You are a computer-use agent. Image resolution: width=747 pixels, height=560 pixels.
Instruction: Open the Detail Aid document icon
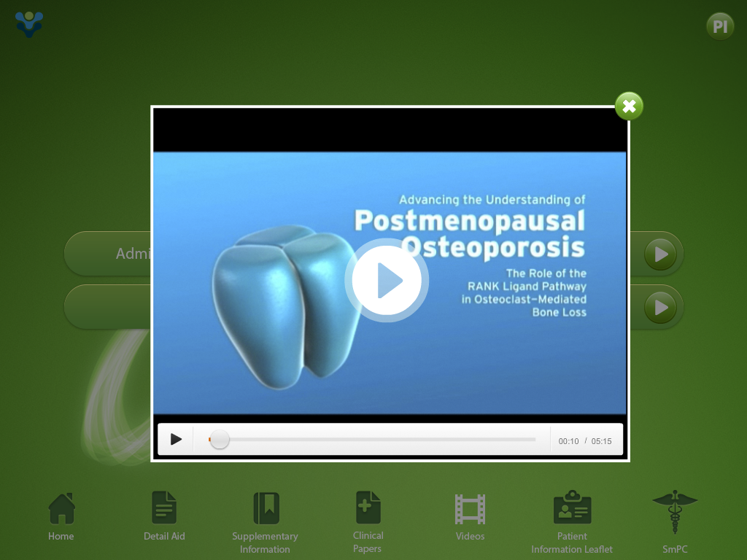tap(164, 507)
